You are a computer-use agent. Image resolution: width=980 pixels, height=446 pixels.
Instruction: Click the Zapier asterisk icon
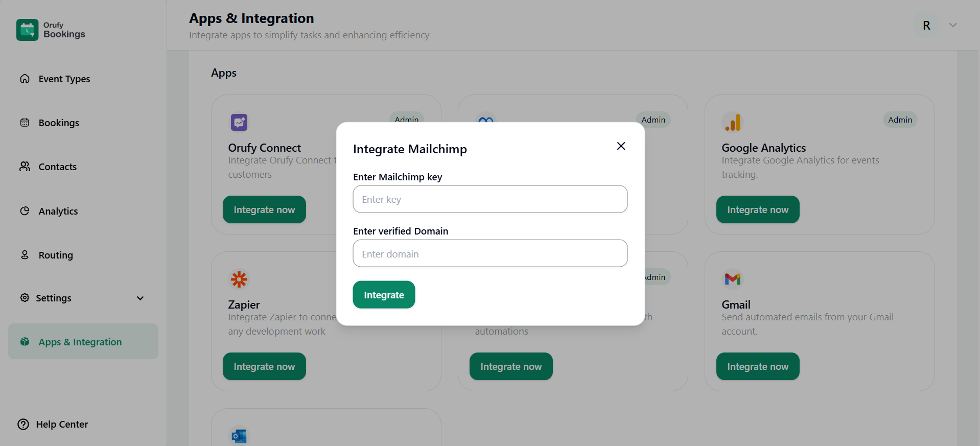tap(239, 279)
